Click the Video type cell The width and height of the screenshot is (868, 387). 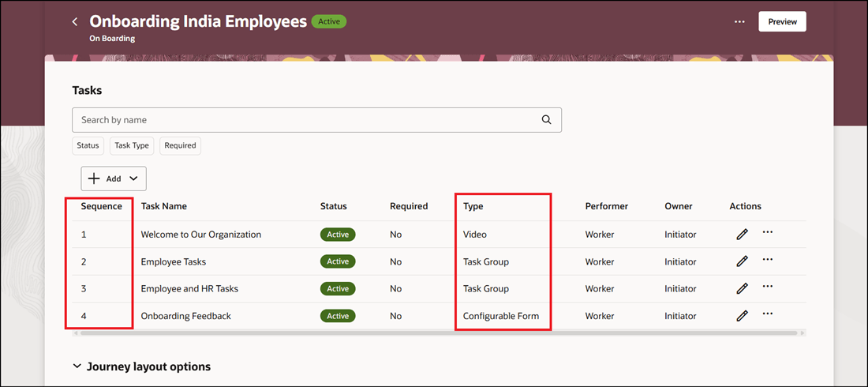click(x=475, y=235)
